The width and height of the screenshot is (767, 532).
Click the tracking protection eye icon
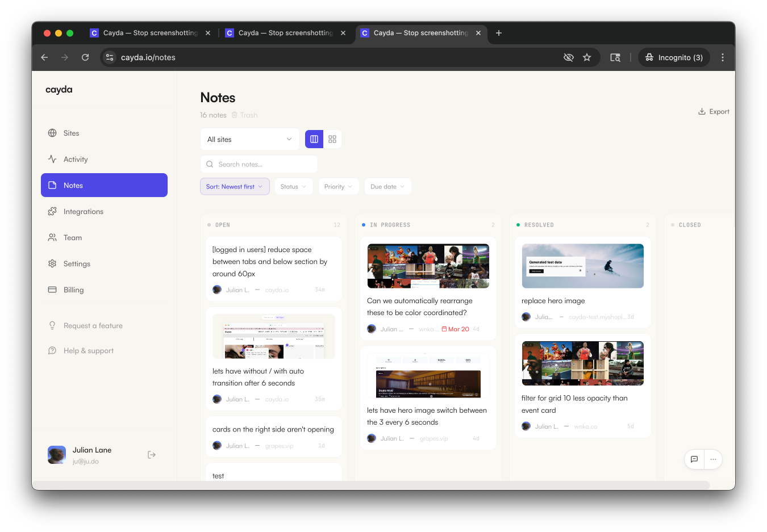[x=568, y=57]
